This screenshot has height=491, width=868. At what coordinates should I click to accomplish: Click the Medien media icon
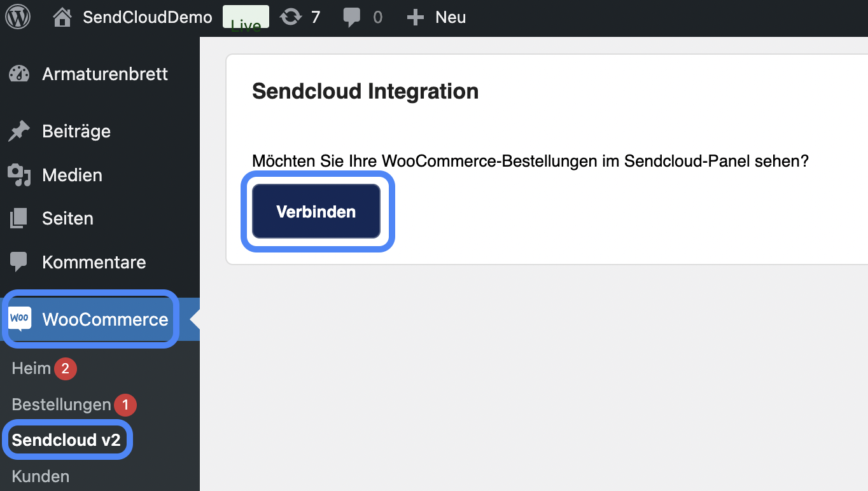[19, 175]
